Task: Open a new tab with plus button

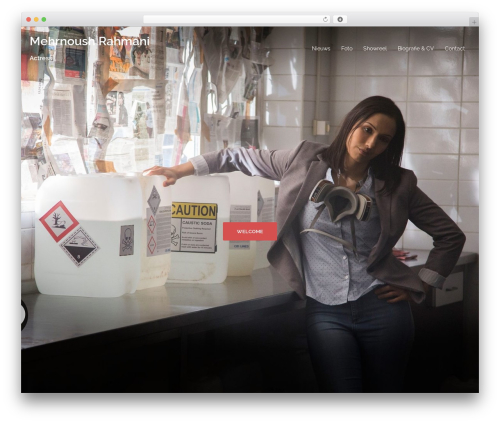Action: [x=474, y=22]
